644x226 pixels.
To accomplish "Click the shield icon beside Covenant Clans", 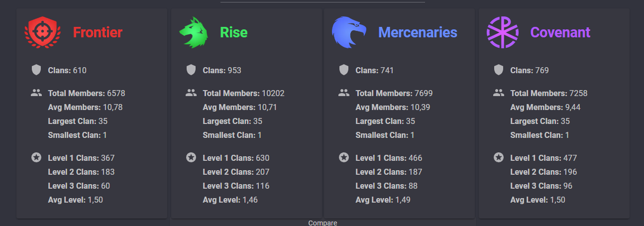I will tap(498, 70).
